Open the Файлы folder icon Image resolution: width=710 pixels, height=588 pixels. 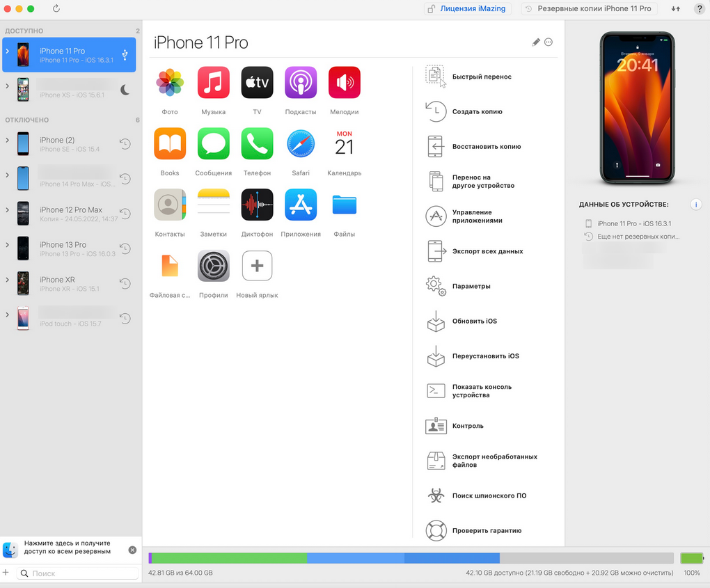(344, 205)
